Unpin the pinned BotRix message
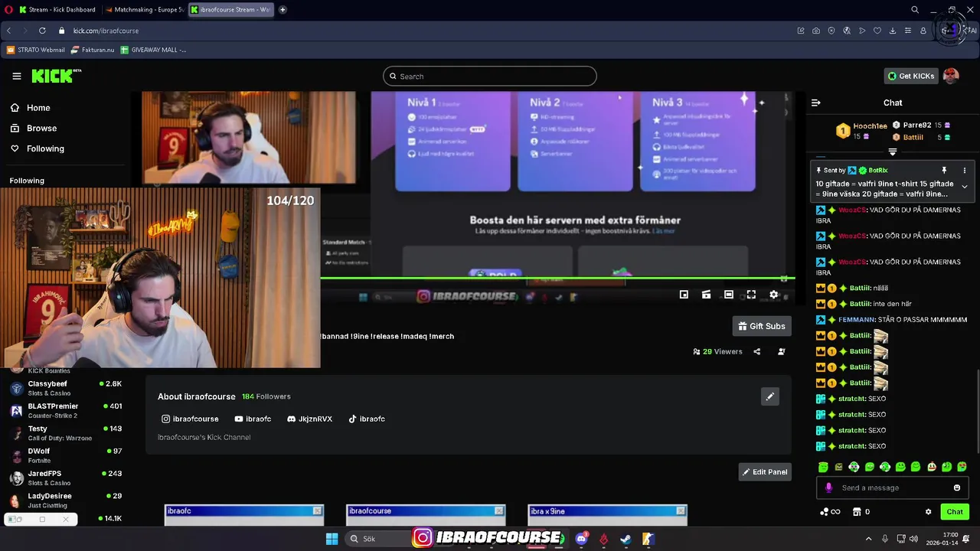 [x=944, y=170]
